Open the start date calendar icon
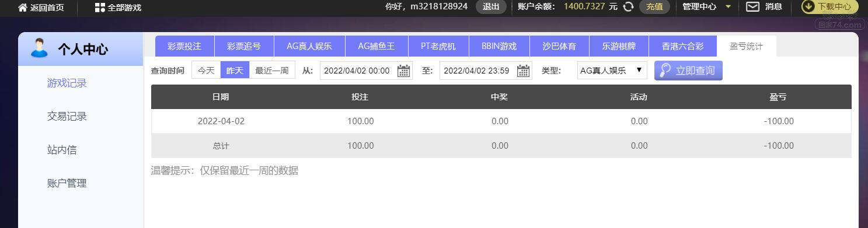868x228 pixels. [x=403, y=71]
